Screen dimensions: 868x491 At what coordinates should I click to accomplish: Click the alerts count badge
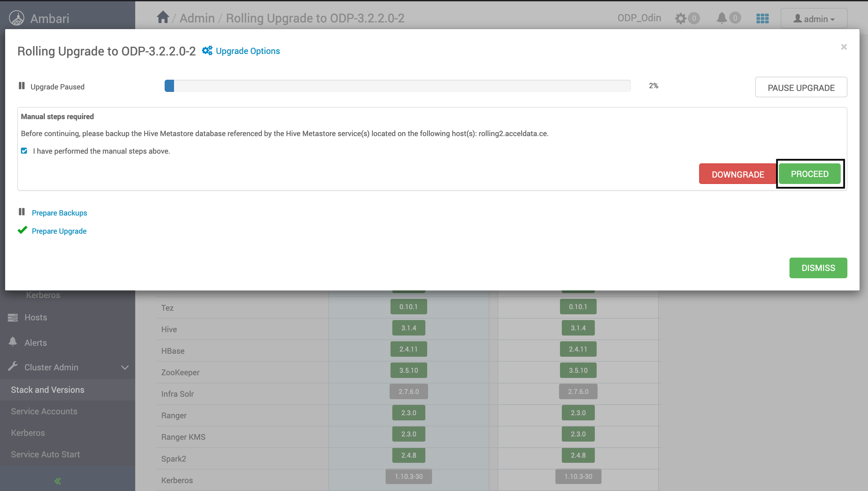[x=735, y=18]
